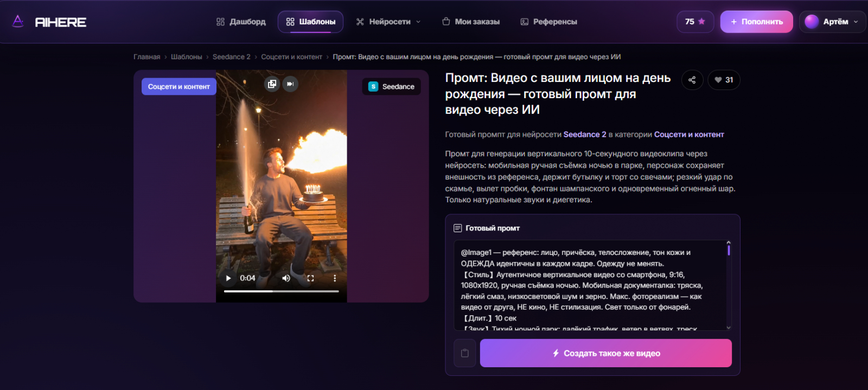Click the Пополнить button
The height and width of the screenshot is (390, 868).
(756, 22)
